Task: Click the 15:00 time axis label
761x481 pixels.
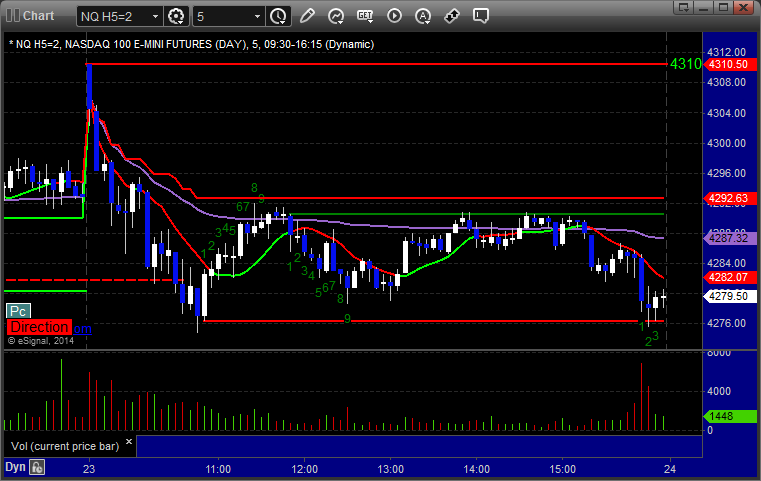Action: [562, 469]
